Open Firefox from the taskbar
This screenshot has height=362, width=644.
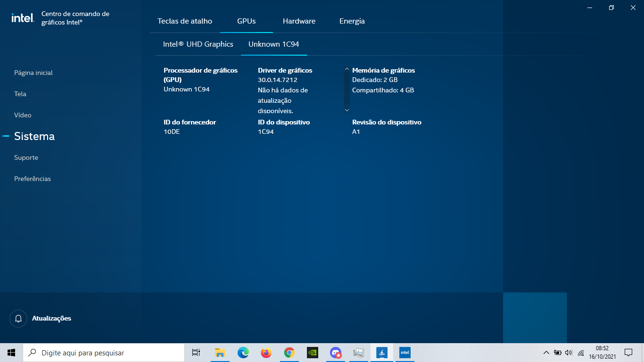tap(266, 353)
